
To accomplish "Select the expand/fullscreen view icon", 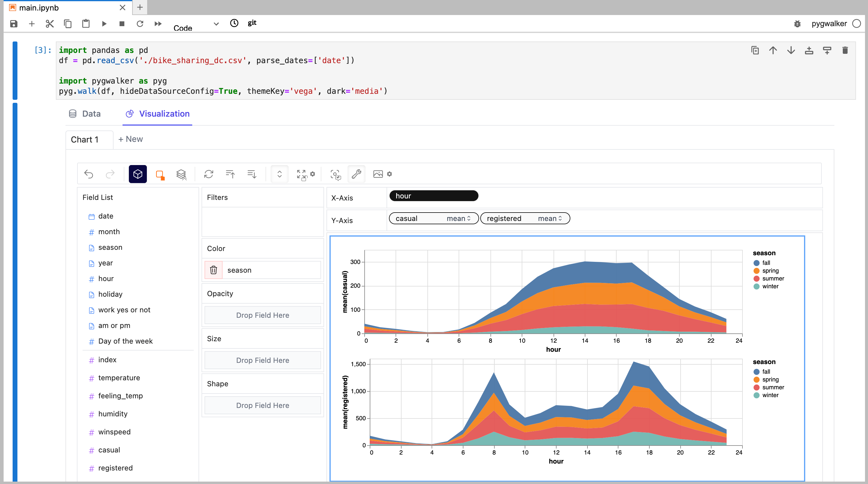I will [x=301, y=173].
